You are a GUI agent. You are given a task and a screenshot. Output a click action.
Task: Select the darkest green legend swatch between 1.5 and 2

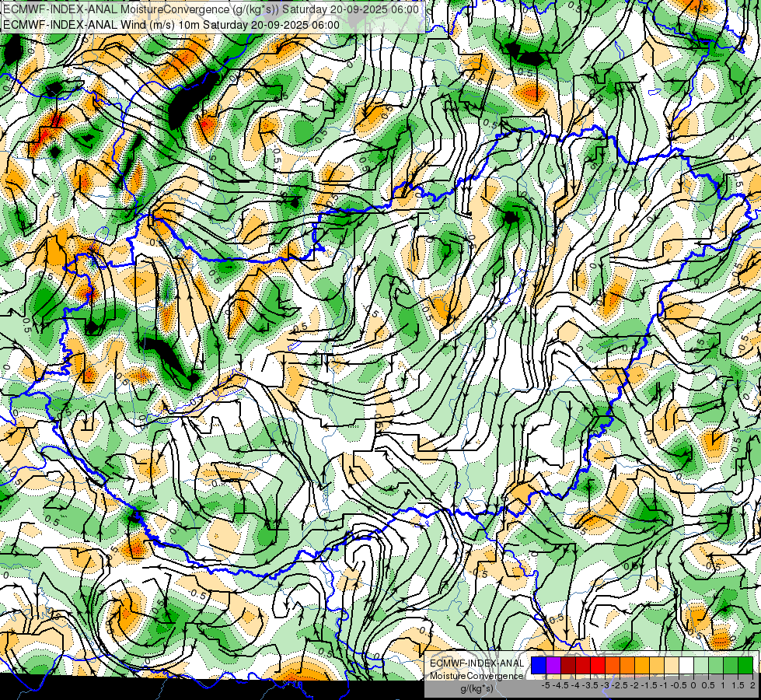(x=745, y=666)
